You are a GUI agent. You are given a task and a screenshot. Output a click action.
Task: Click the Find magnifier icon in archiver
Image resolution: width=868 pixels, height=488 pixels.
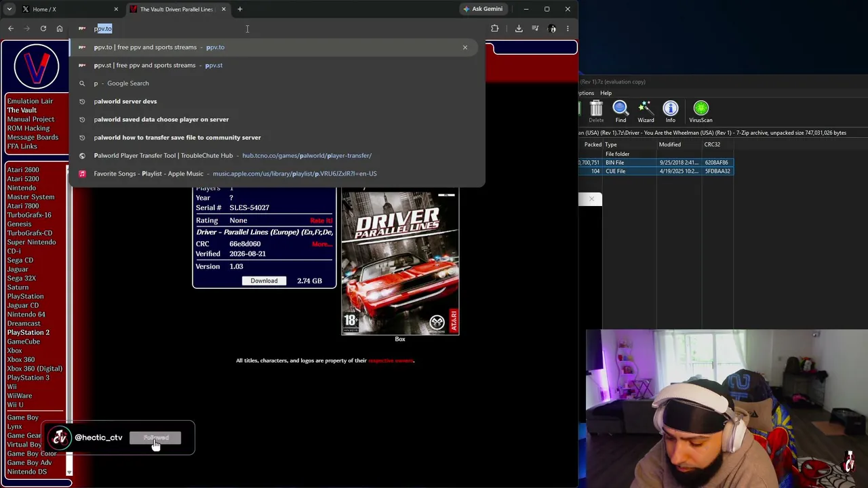pyautogui.click(x=620, y=112)
